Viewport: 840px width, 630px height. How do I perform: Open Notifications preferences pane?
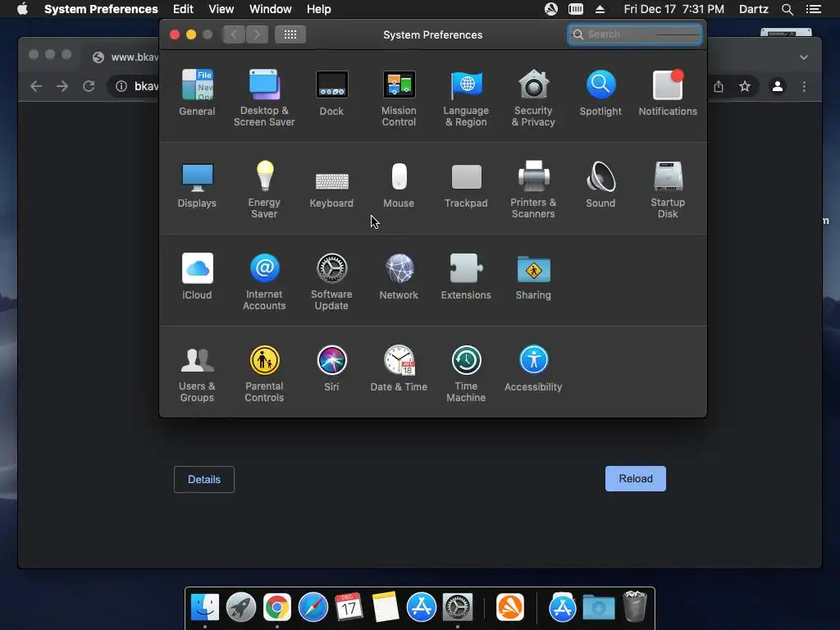[668, 94]
